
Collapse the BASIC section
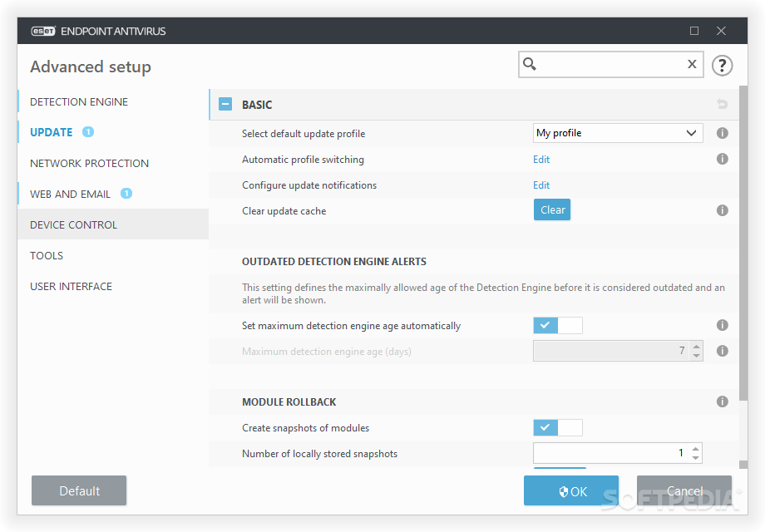(x=225, y=104)
